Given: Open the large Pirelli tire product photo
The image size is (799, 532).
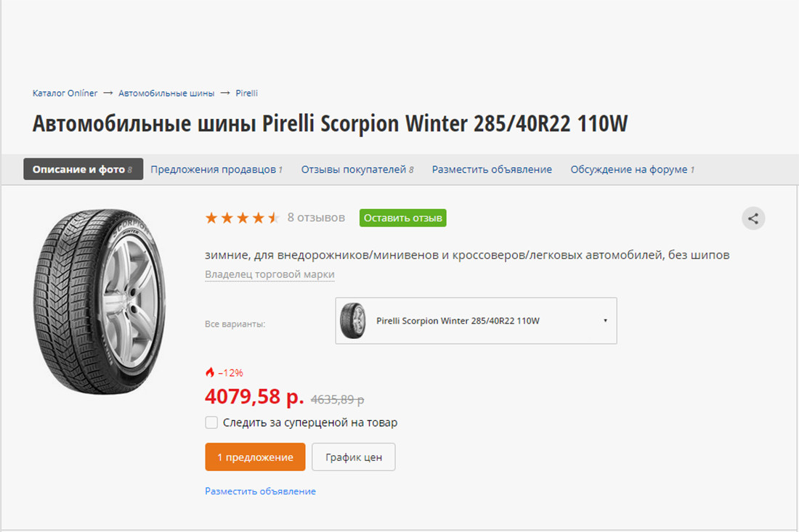Looking at the screenshot, I should click(100, 301).
